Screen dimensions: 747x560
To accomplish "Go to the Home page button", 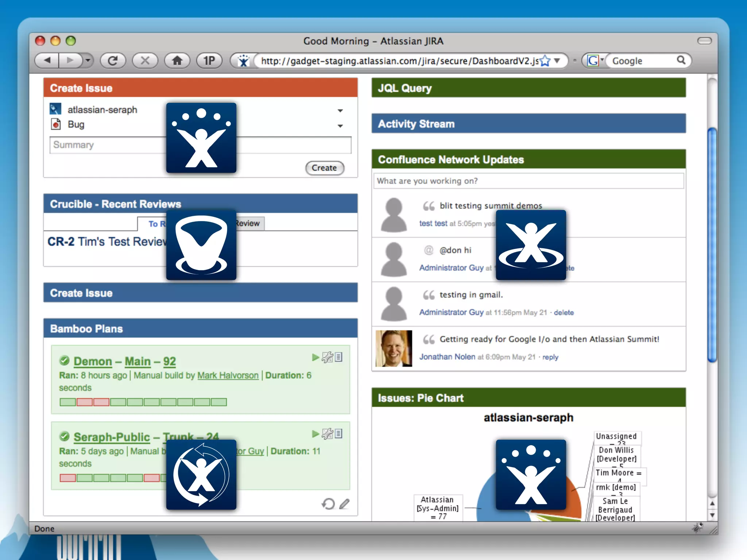I will pos(177,61).
